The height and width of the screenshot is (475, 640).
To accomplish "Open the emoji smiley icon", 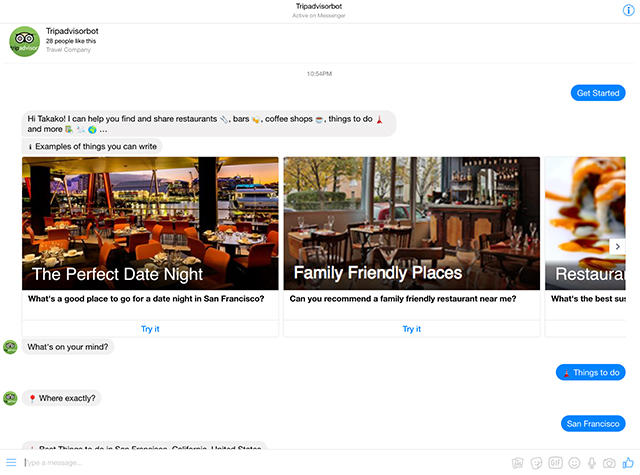I will 574,463.
